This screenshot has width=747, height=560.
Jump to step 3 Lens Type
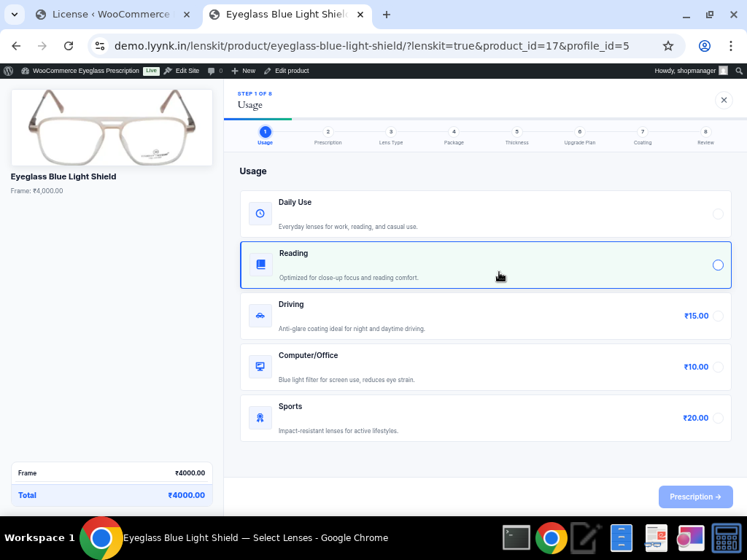(x=391, y=132)
